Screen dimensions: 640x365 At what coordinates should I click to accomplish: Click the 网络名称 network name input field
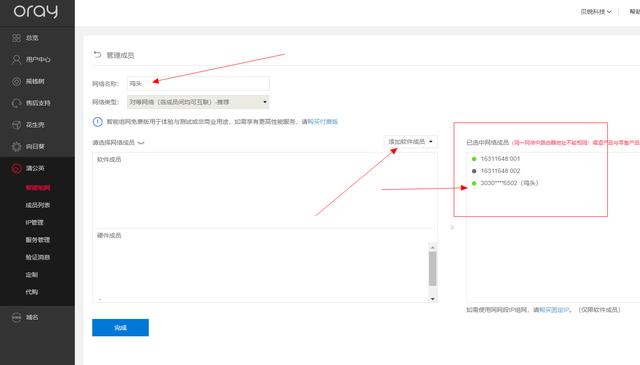pyautogui.click(x=198, y=84)
